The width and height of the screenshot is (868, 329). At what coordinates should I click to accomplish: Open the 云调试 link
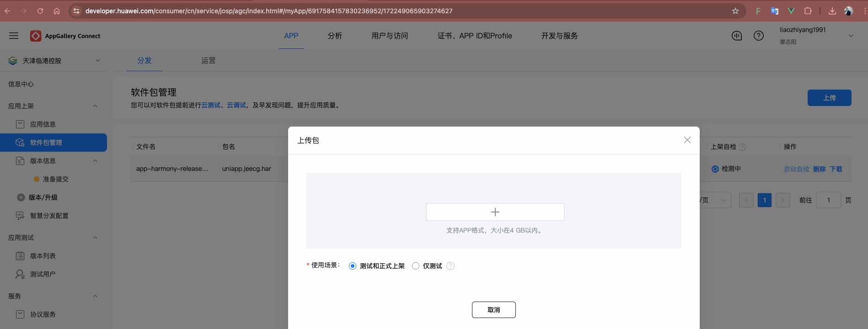tap(236, 105)
